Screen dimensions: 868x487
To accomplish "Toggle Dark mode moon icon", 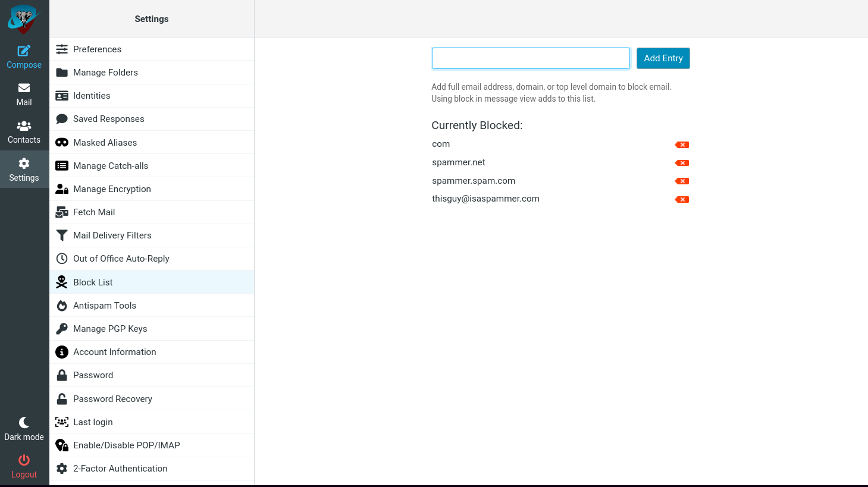I will [x=24, y=423].
